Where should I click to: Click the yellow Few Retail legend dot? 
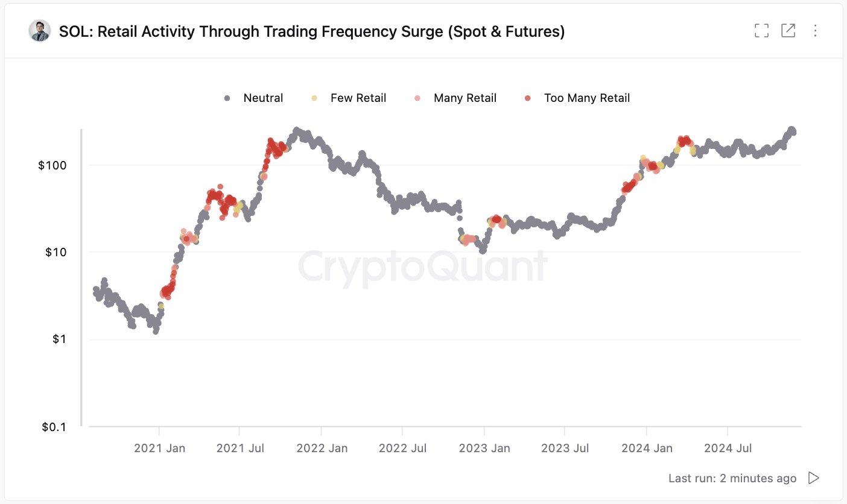[x=314, y=98]
